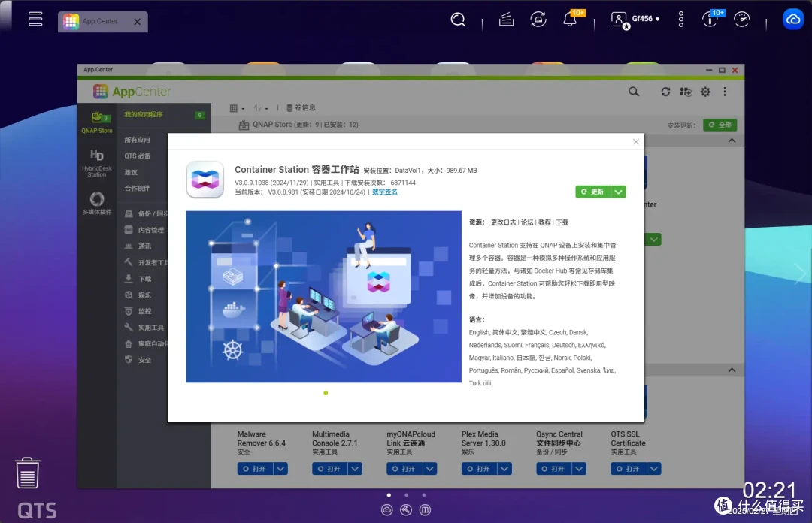Image resolution: width=812 pixels, height=523 pixels.
Task: Open the system info icon with 10+ badge
Action: pyautogui.click(x=710, y=19)
